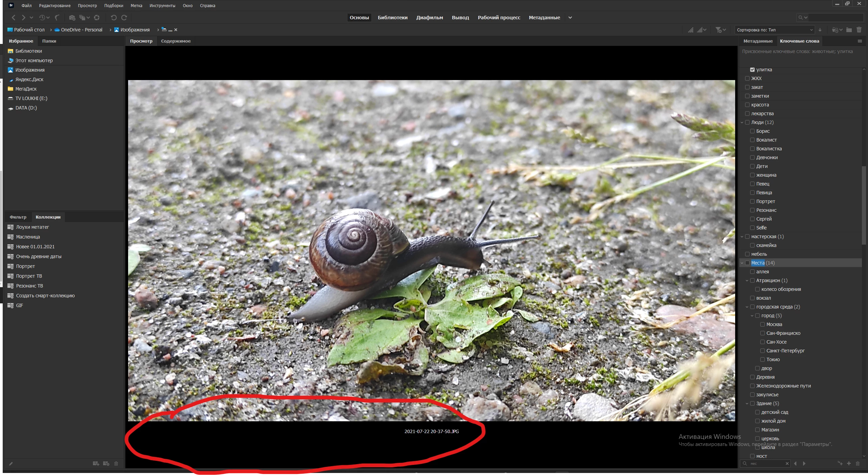This screenshot has height=475, width=868.
Task: Check the закат keyword checkbox
Action: point(747,87)
